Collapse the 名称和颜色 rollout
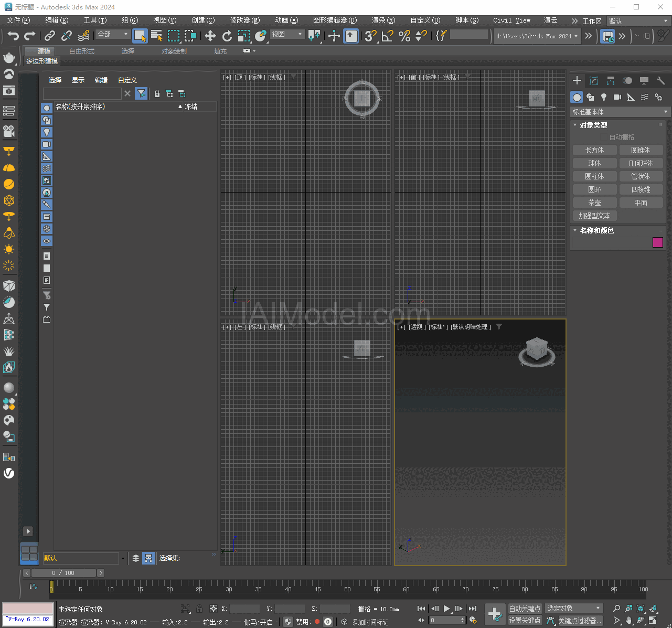Screen dimensions: 672x628 [x=596, y=230]
